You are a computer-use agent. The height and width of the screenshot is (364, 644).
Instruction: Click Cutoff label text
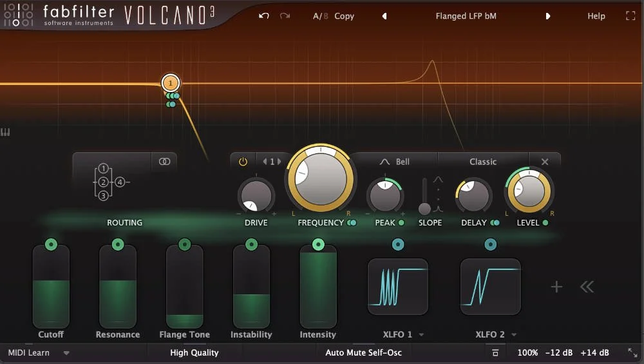coord(51,334)
